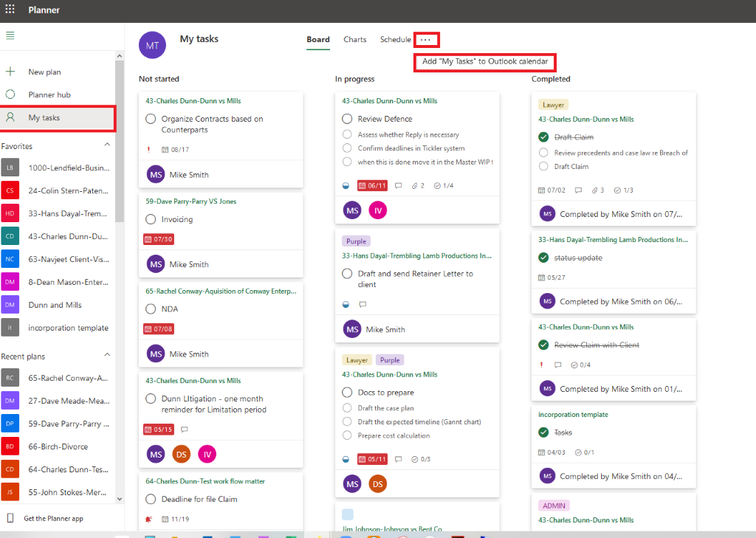The width and height of the screenshot is (756, 538).
Task: Click the My tasks person icon
Action: tap(10, 117)
